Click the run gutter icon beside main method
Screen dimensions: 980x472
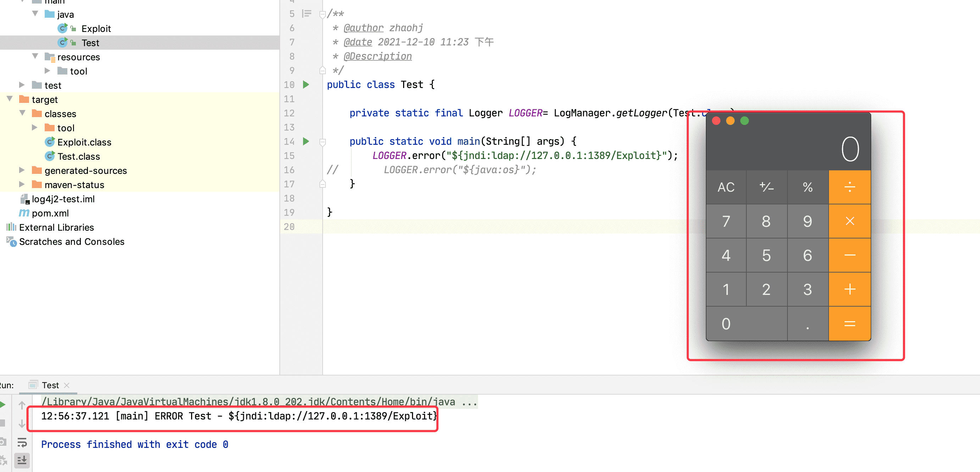pyautogui.click(x=306, y=142)
